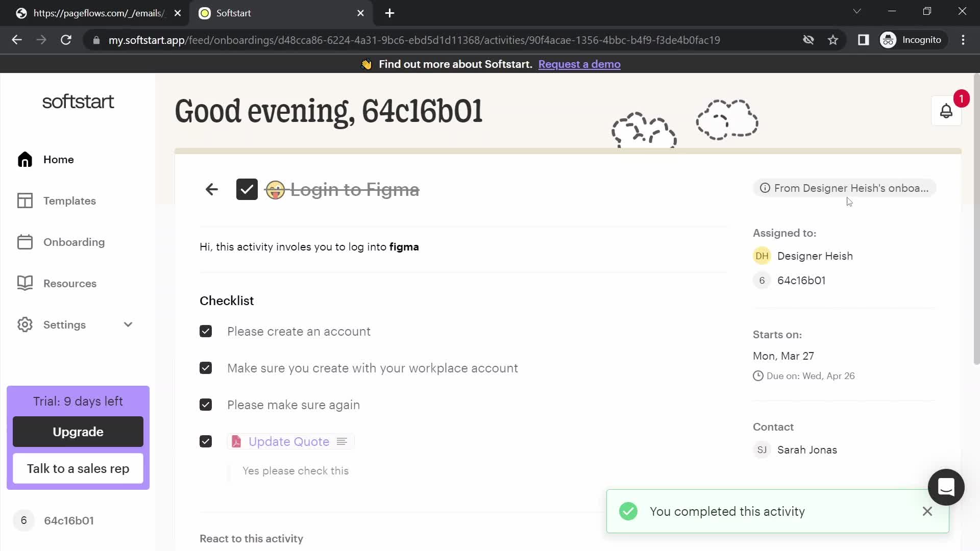Expand the 'Update Quote' item details
The image size is (980, 551).
(342, 441)
